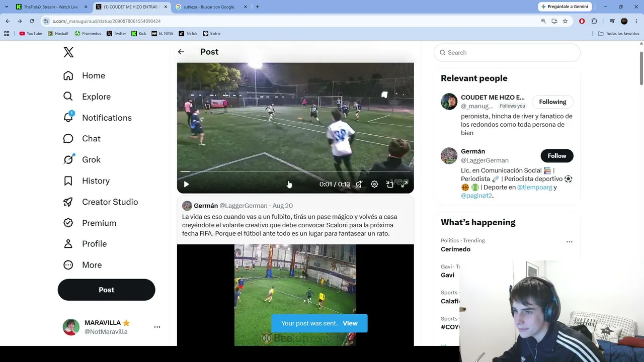644x362 pixels.
Task: Open the X logo home link
Action: [x=68, y=52]
